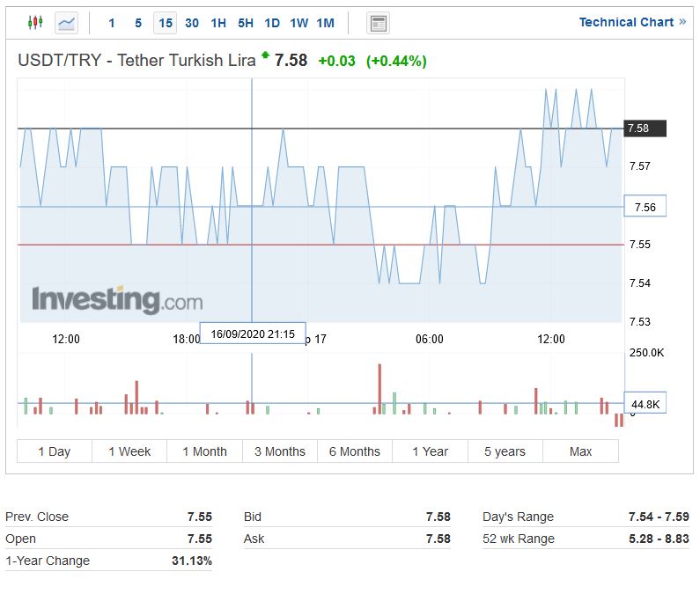Switch to the 5 years range
The width and height of the screenshot is (700, 594).
click(x=505, y=451)
